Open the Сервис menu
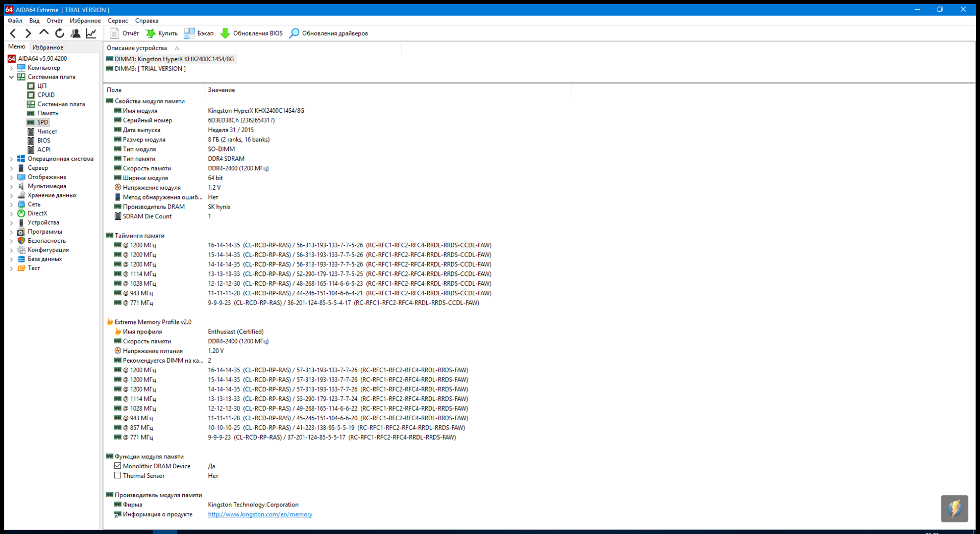The width and height of the screenshot is (980, 534). pos(118,21)
